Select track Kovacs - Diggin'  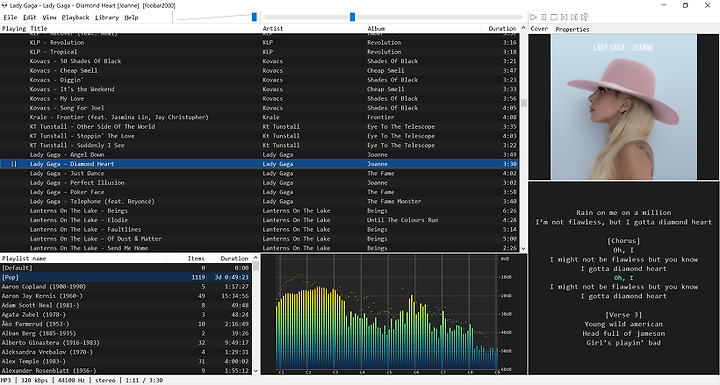(x=259, y=80)
